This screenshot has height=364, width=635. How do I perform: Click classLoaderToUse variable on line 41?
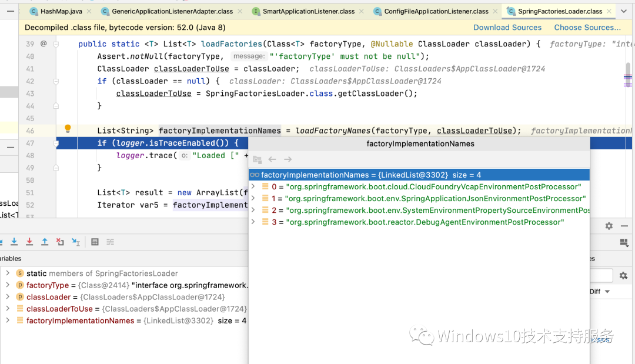(192, 69)
